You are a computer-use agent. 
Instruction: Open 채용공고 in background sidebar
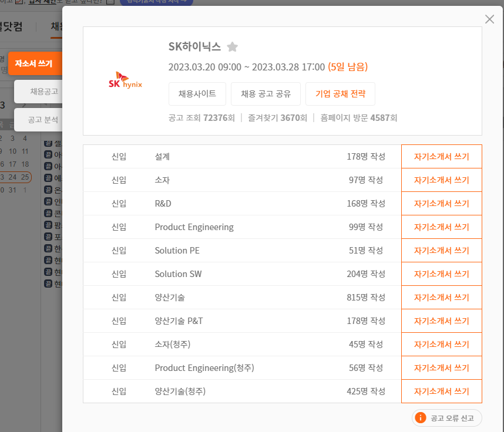pos(39,92)
